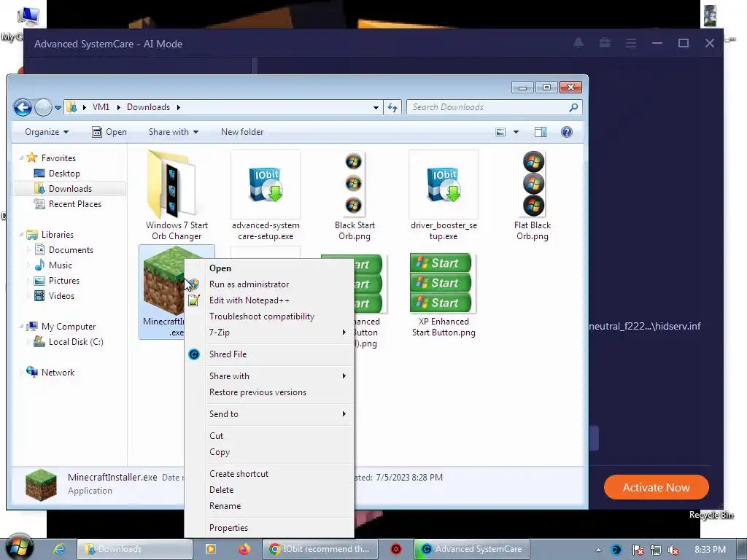Open Advanced SystemCare hamburger menu
Viewport: 747px width, 560px height.
(631, 43)
